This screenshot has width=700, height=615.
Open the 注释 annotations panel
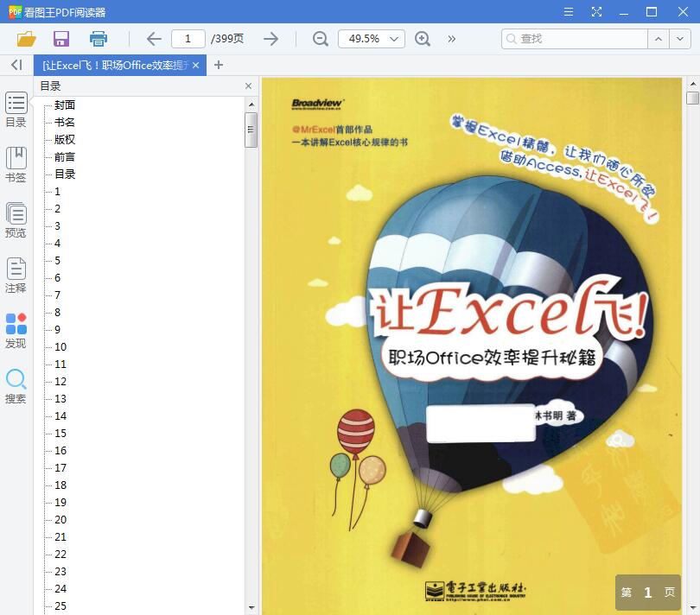(16, 276)
